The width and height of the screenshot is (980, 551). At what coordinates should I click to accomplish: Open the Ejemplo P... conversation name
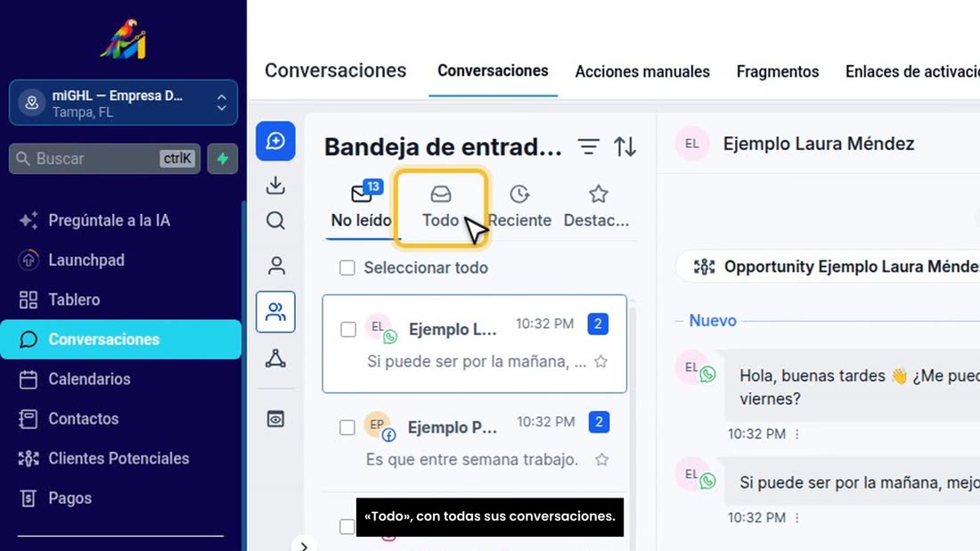click(x=453, y=428)
